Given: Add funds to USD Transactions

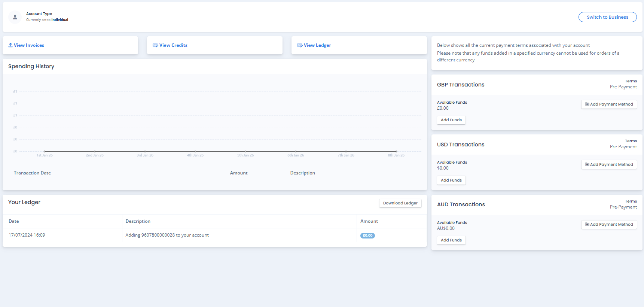Looking at the screenshot, I should (451, 180).
